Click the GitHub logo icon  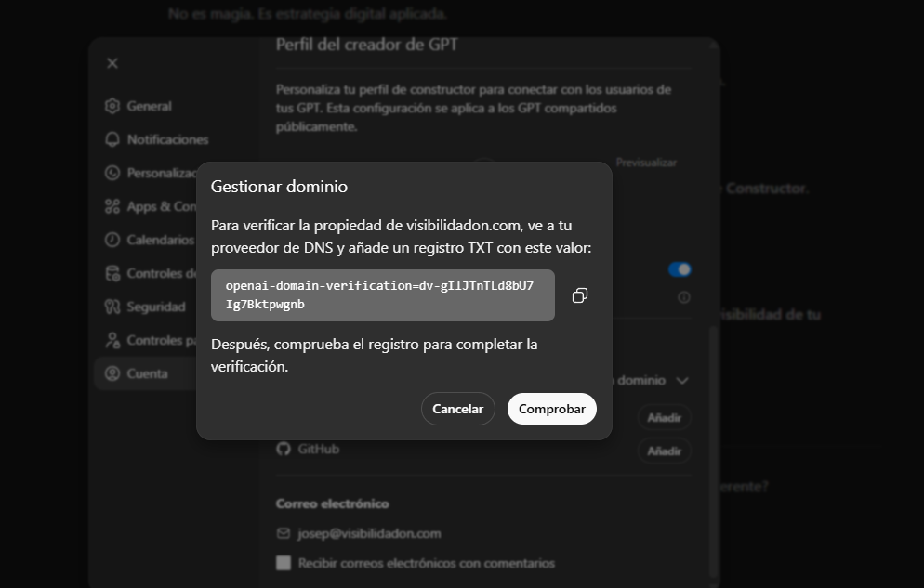[x=284, y=449]
